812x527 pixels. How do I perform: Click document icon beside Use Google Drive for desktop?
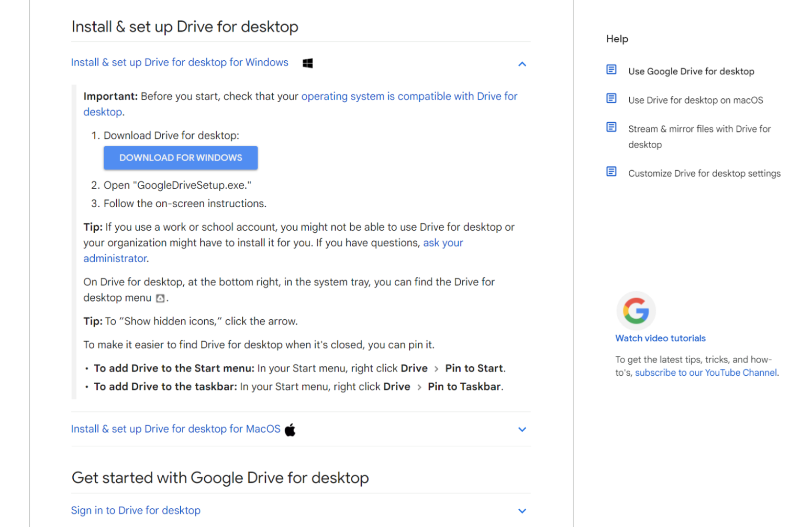[611, 70]
